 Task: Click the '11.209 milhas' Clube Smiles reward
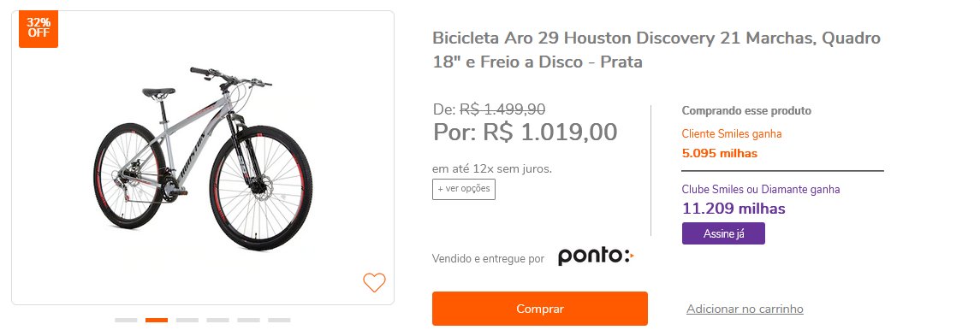click(734, 209)
